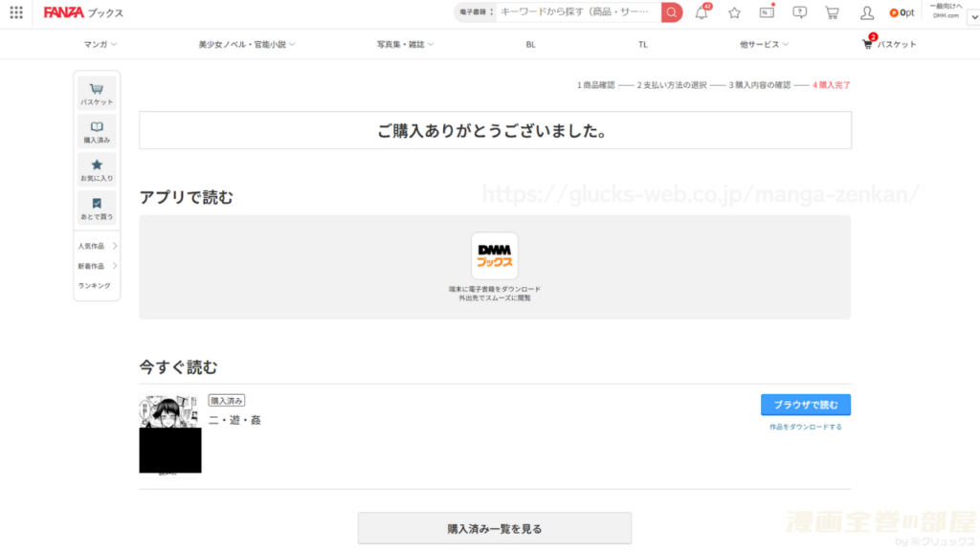The height and width of the screenshot is (551, 980).
Task: Open お気に入り in the left sidebar
Action: coord(97,170)
